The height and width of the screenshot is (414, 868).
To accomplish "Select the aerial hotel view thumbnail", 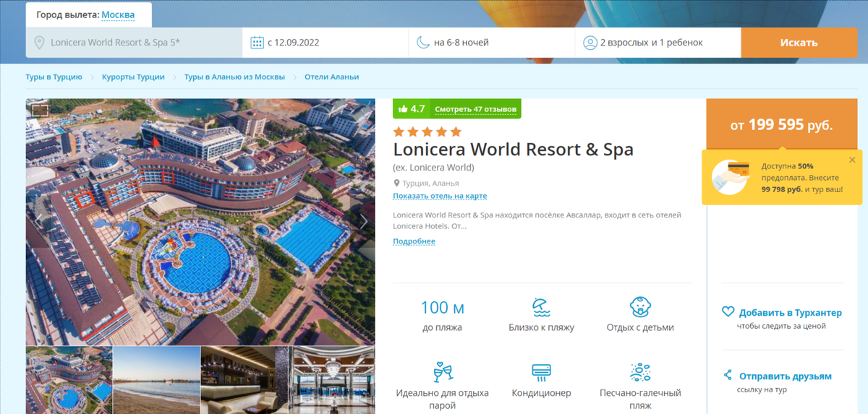I will coord(69,380).
